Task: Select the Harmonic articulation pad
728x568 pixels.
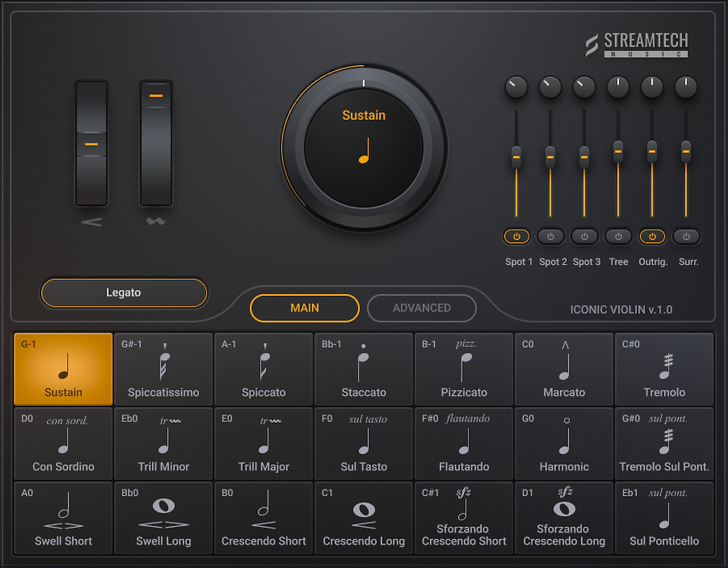Action: [564, 444]
